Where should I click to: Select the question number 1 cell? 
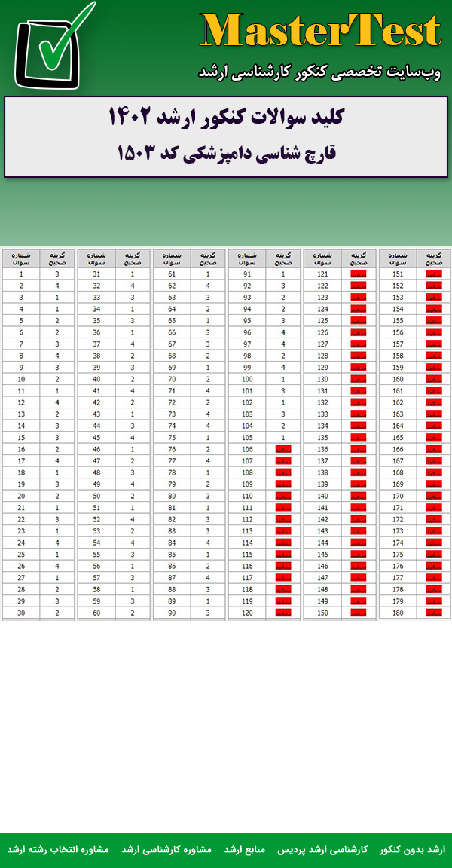click(x=21, y=274)
